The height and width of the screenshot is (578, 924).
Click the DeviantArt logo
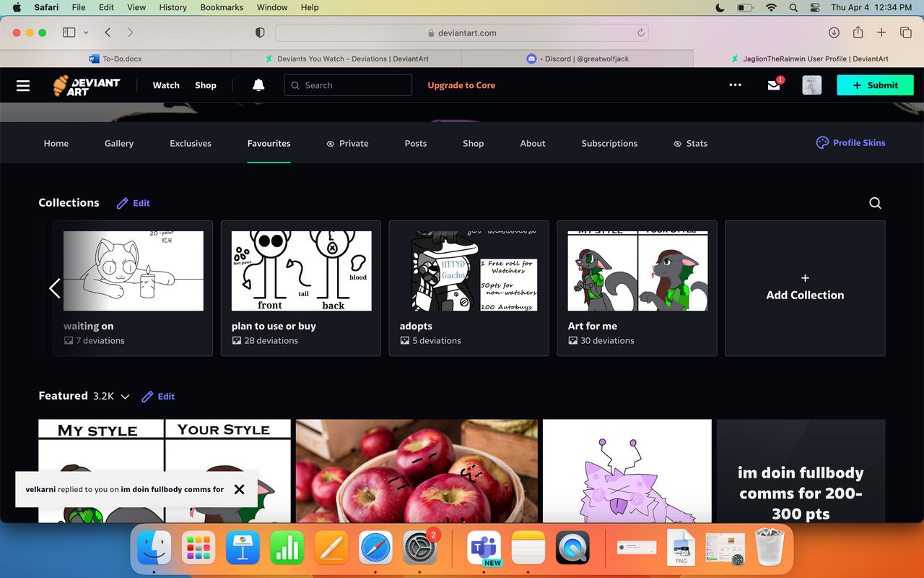[87, 85]
